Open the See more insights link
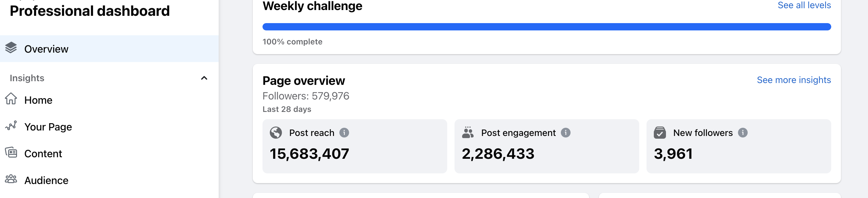This screenshot has width=868, height=198. pos(794,80)
